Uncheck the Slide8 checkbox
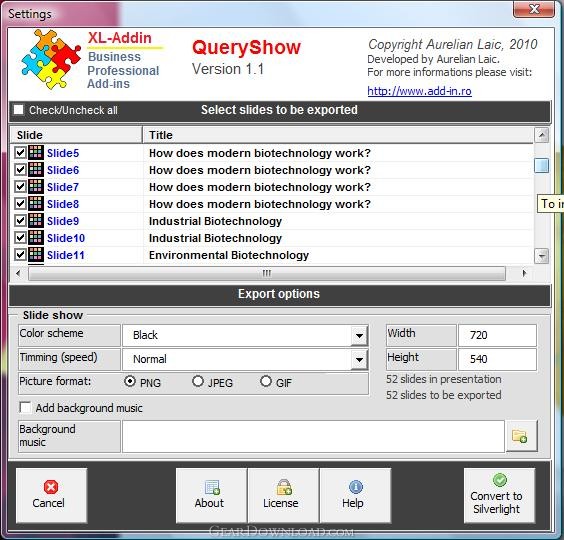This screenshot has height=540, width=564. pyautogui.click(x=20, y=204)
